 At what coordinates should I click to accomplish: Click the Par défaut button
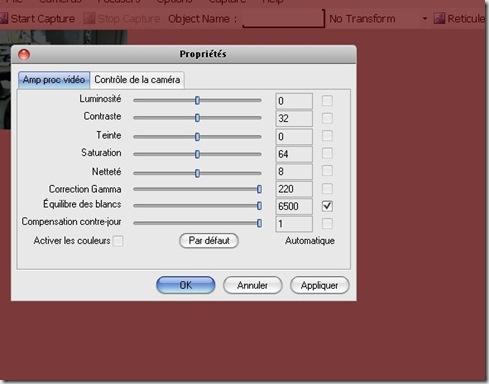pyautogui.click(x=209, y=241)
